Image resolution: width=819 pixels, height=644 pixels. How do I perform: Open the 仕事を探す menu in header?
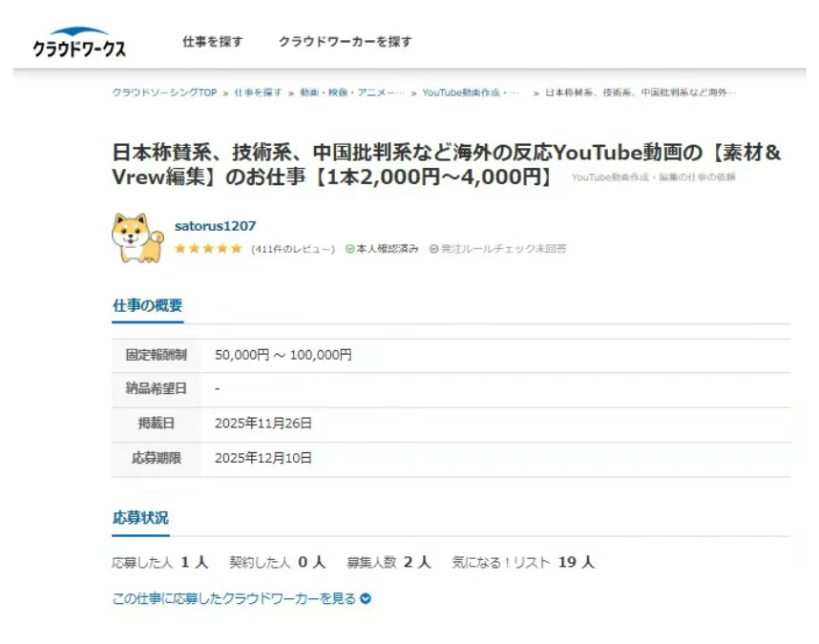coord(212,42)
